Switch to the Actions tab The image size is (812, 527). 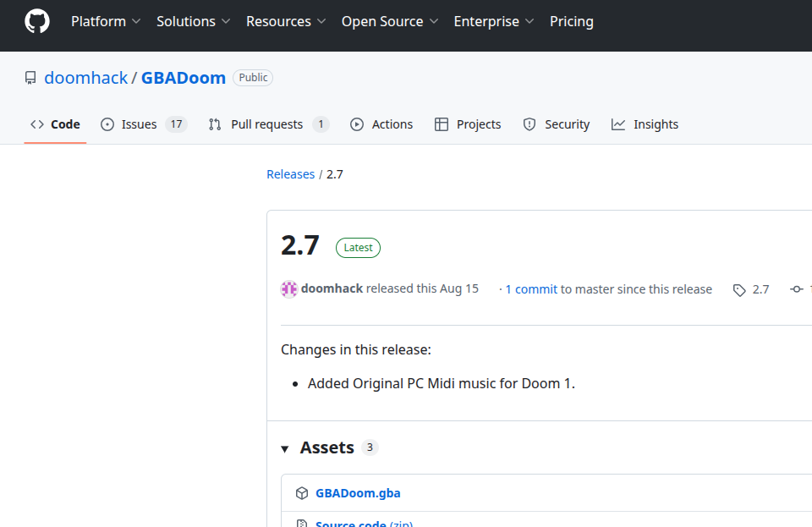pos(381,124)
